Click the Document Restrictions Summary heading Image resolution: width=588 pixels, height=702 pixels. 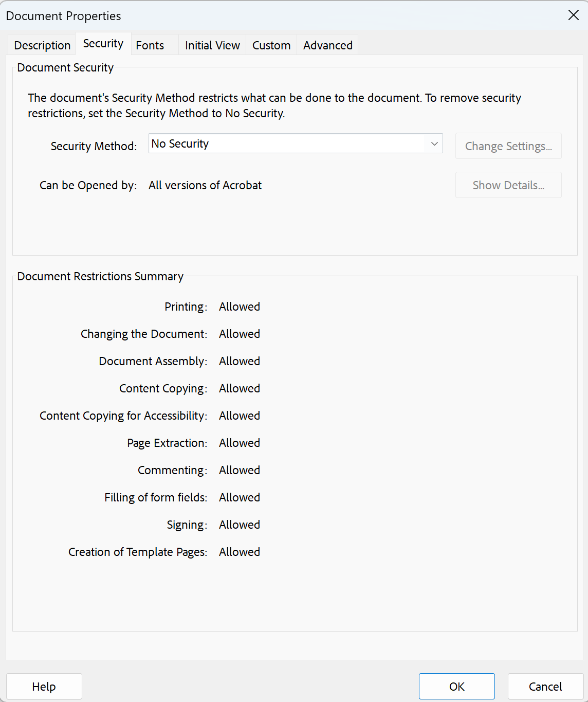point(100,276)
